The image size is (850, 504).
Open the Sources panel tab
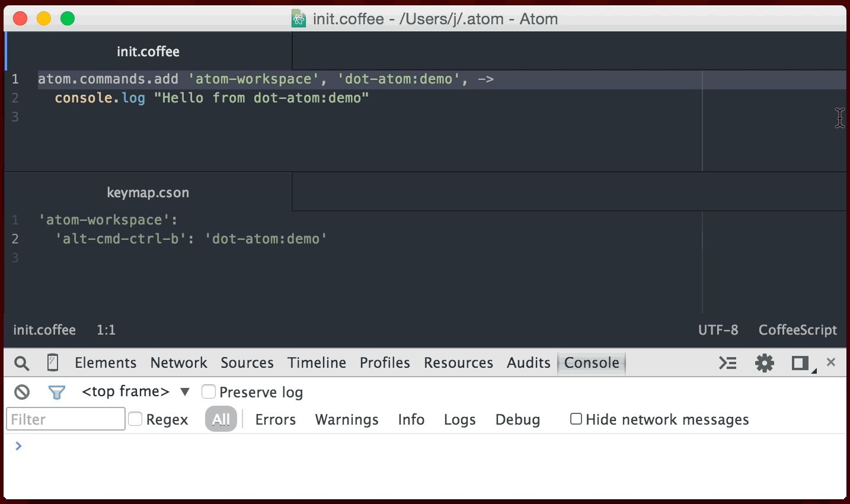tap(247, 362)
